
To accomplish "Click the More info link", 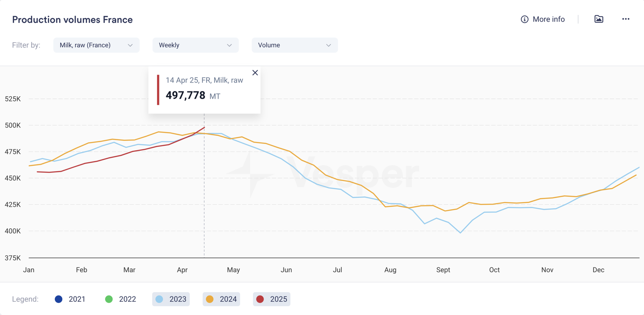I will [548, 19].
